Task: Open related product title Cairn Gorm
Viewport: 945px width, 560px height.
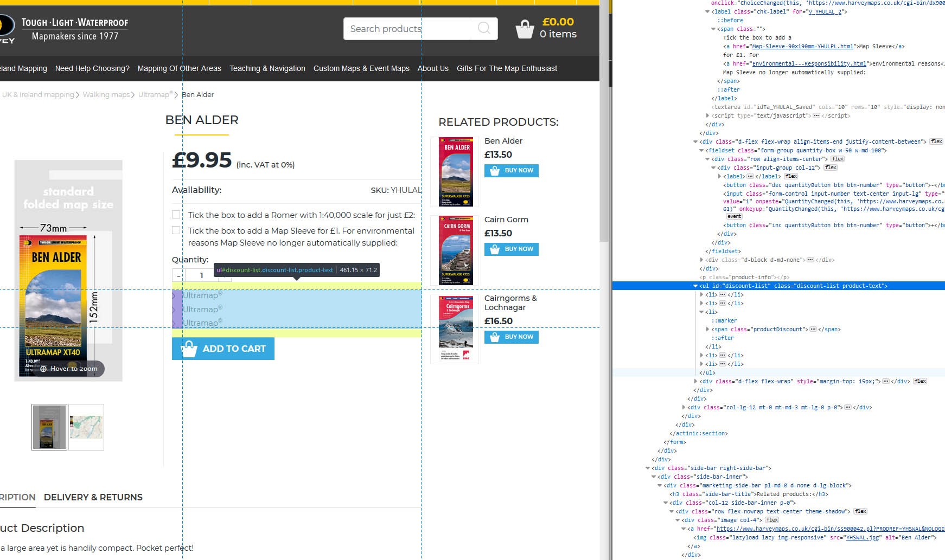Action: [506, 220]
